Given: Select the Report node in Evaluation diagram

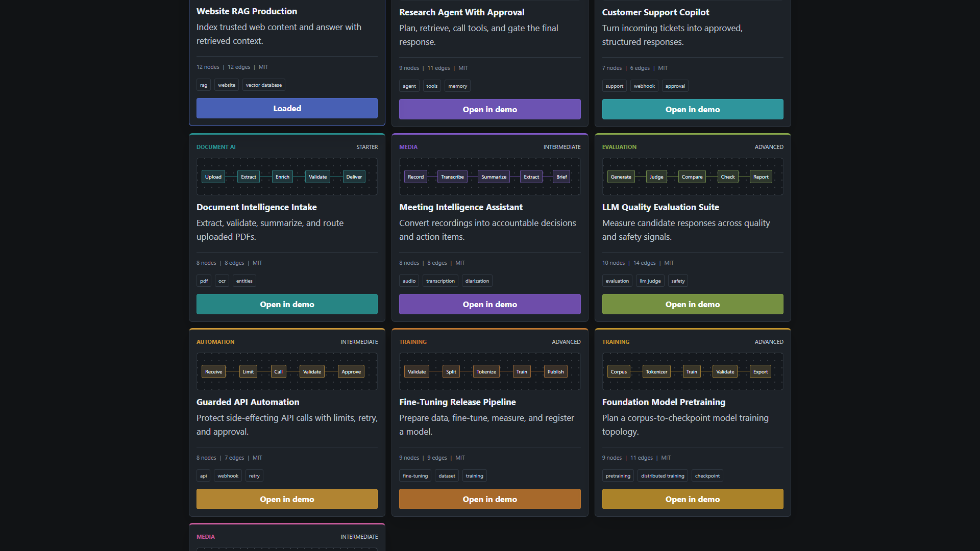Looking at the screenshot, I should [761, 177].
